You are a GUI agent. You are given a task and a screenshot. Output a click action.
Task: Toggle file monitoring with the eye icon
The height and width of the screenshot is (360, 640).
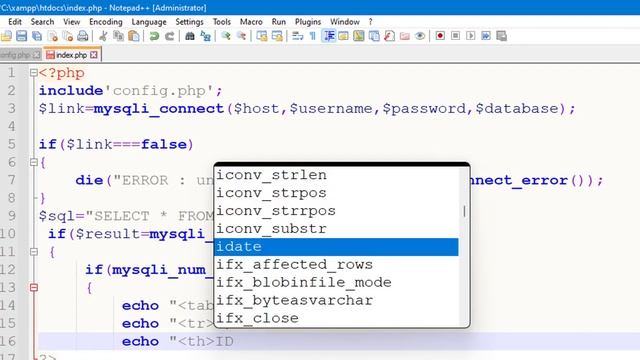click(x=420, y=36)
